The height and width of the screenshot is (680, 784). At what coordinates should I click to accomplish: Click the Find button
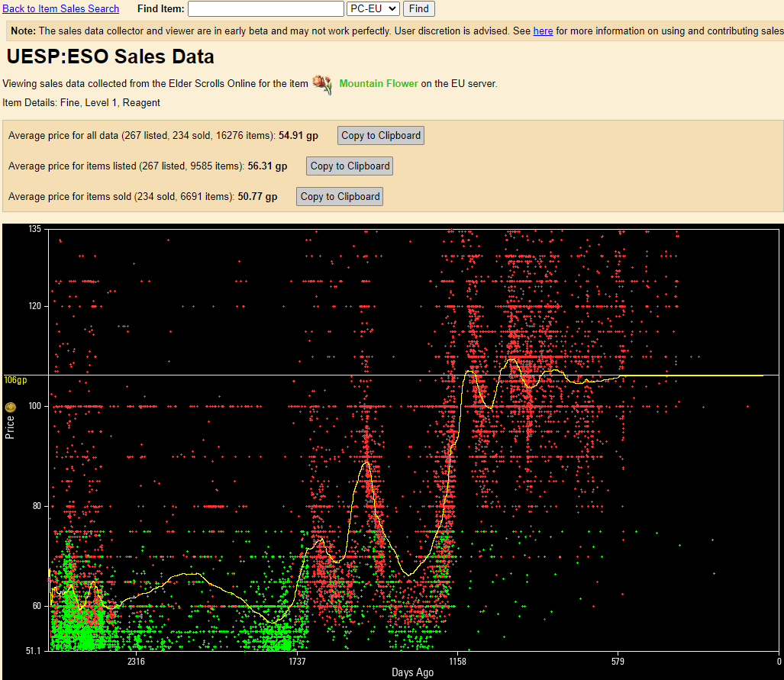(418, 8)
